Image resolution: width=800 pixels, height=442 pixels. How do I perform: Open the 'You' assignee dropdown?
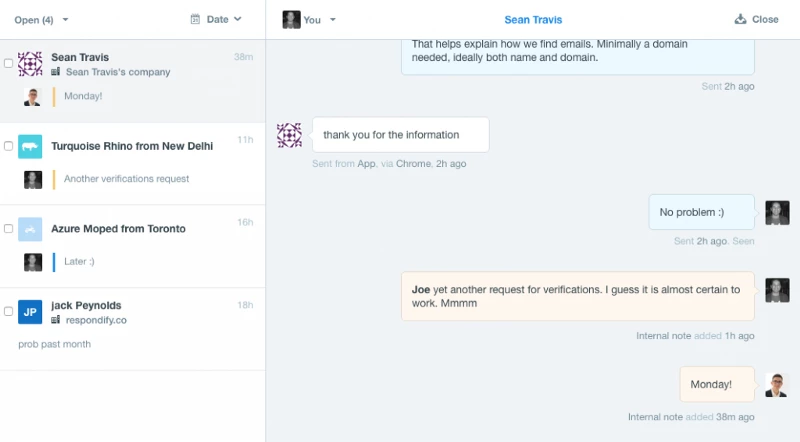pos(310,19)
